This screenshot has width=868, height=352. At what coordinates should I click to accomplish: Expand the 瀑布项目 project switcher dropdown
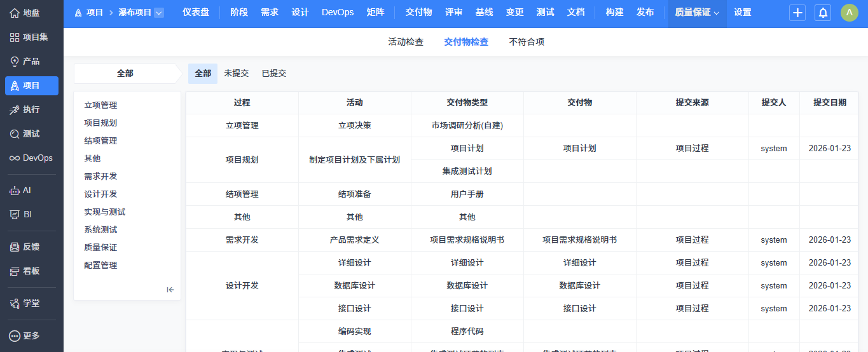click(x=158, y=12)
